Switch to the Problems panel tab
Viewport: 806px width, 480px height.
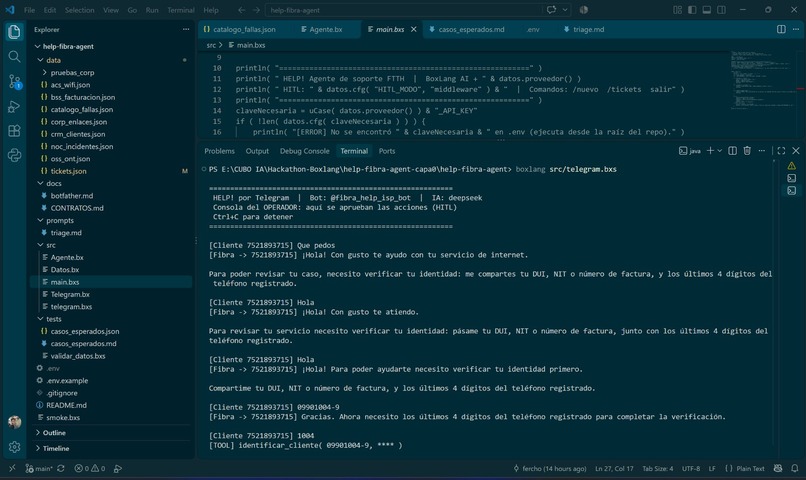pos(219,151)
